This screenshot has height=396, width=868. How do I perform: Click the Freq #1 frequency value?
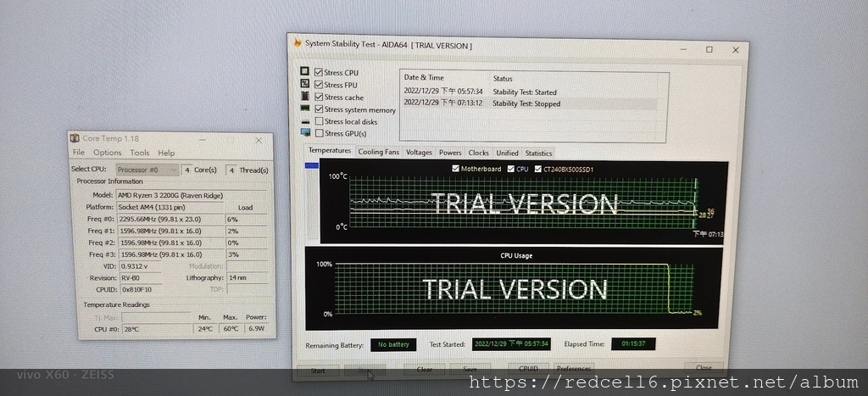(170, 231)
